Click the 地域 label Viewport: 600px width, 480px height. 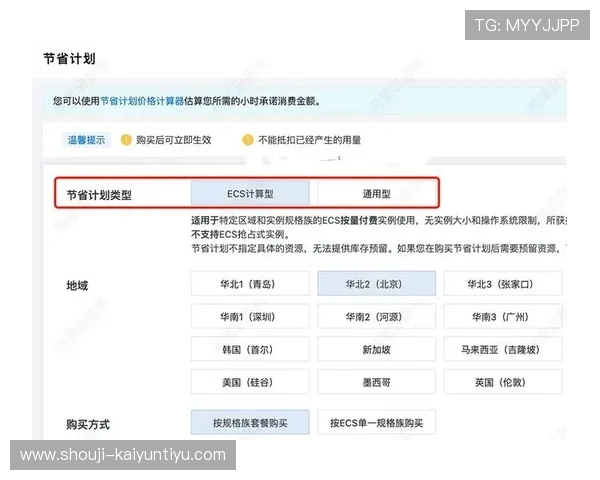77,285
